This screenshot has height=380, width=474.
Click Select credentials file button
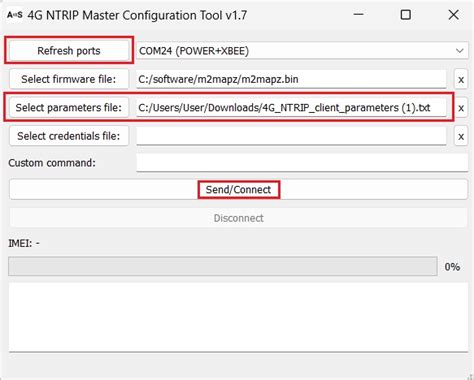[x=69, y=136]
